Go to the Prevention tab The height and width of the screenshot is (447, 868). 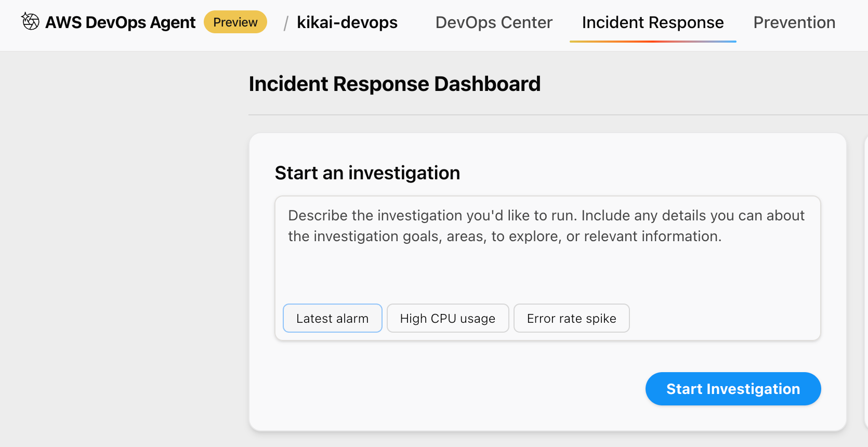coord(794,22)
